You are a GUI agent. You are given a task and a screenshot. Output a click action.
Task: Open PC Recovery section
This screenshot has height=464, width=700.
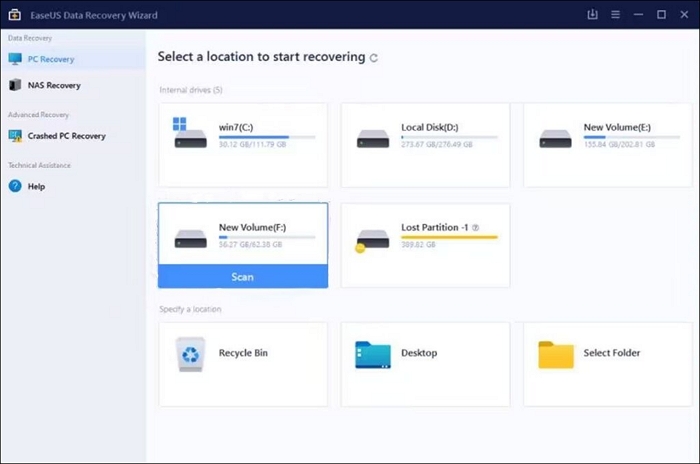tap(73, 59)
